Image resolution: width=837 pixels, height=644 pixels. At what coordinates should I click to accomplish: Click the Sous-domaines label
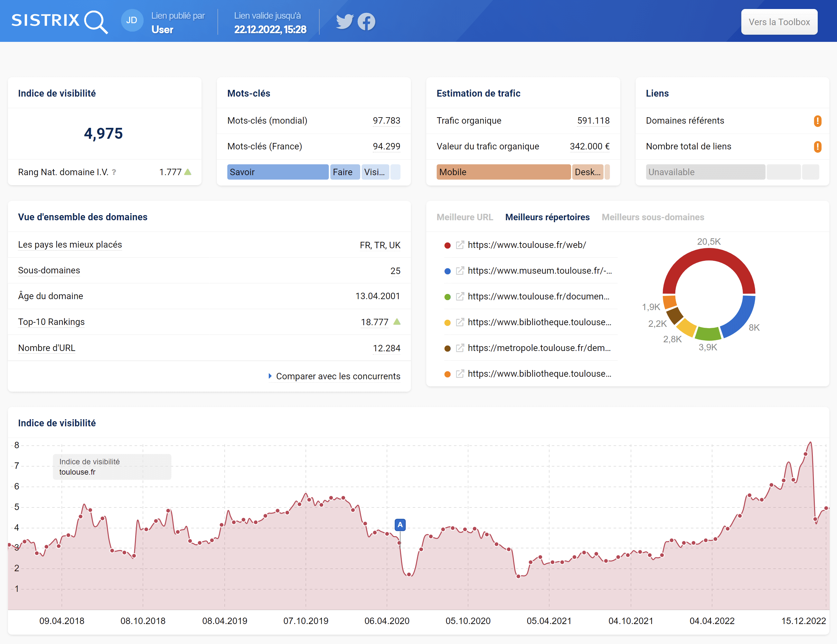tap(49, 270)
